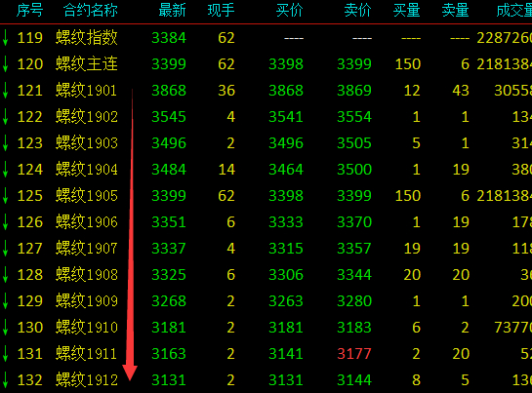Sort by the 合约名称 column header
The image size is (532, 393).
tap(90, 11)
